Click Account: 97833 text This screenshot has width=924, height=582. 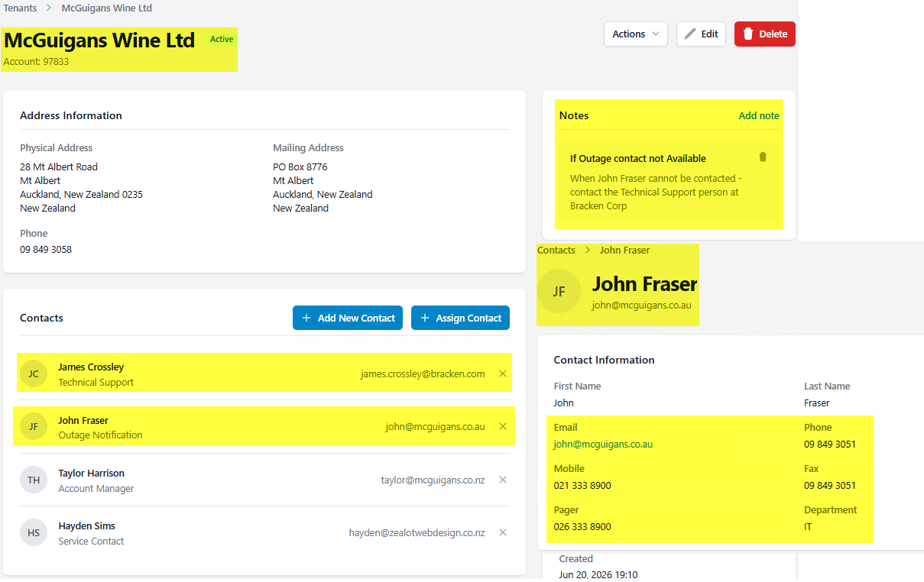coord(36,61)
